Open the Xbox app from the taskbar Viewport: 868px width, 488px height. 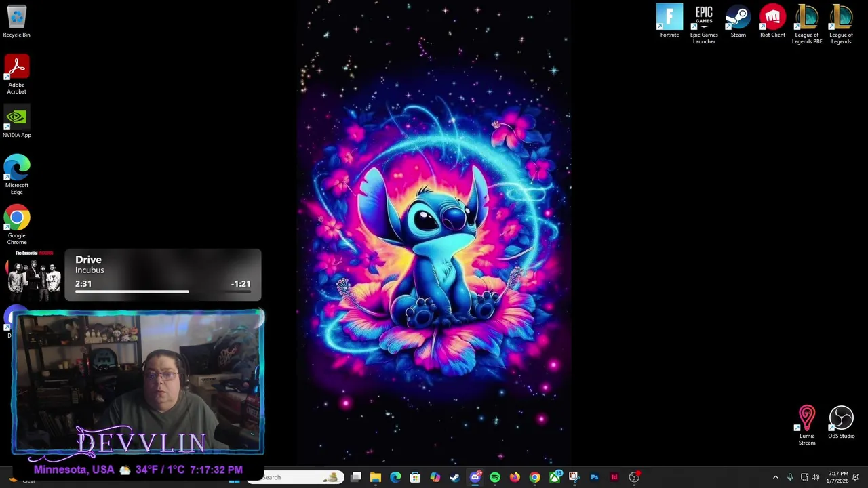[555, 477]
